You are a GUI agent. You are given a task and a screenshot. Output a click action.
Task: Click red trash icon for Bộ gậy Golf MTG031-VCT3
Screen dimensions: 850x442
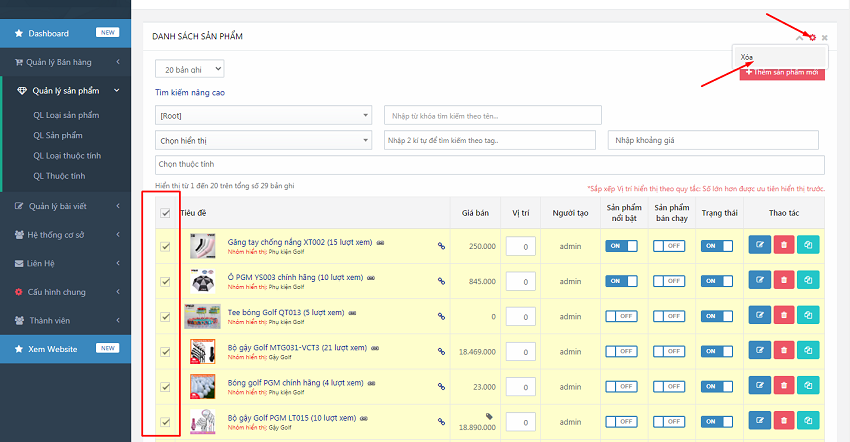point(783,351)
